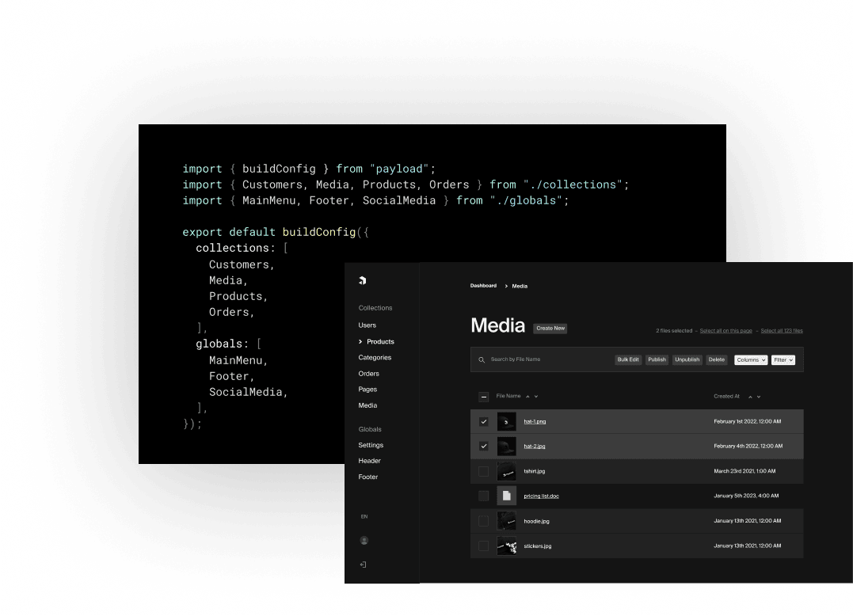Click the Create New button

click(x=550, y=328)
